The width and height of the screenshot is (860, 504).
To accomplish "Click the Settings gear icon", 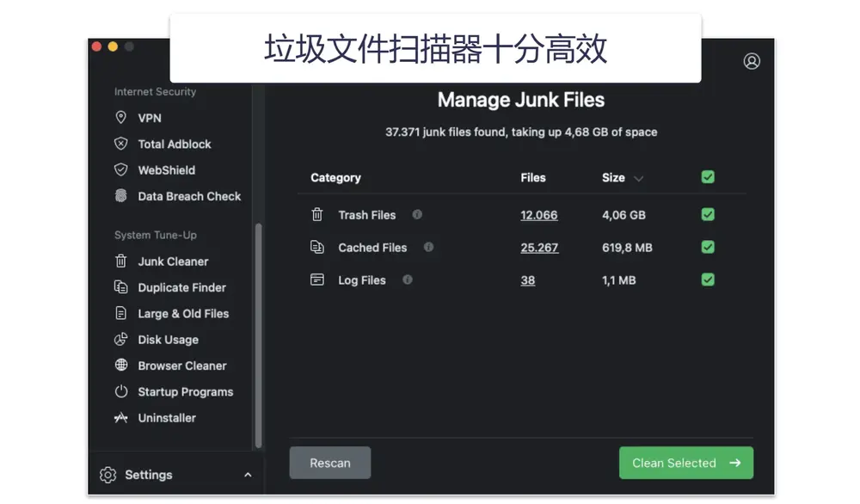I will click(108, 475).
